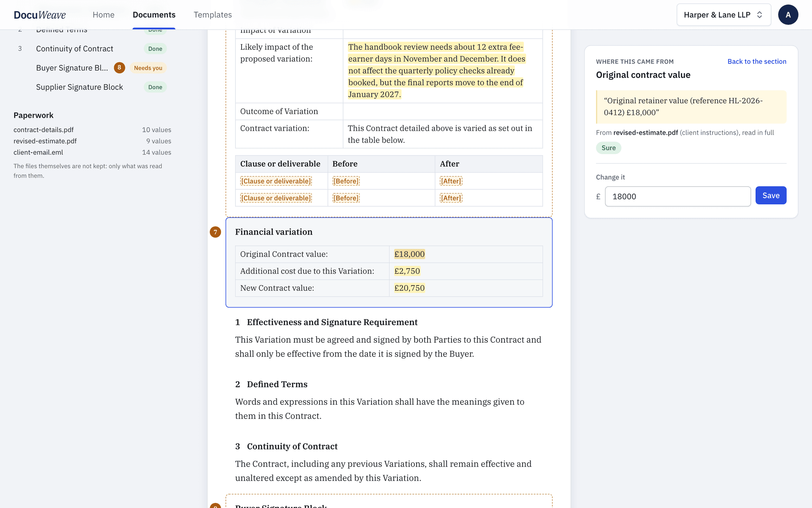
Task: Open contract-details.pdf in Paperwork
Action: pyautogui.click(x=44, y=130)
